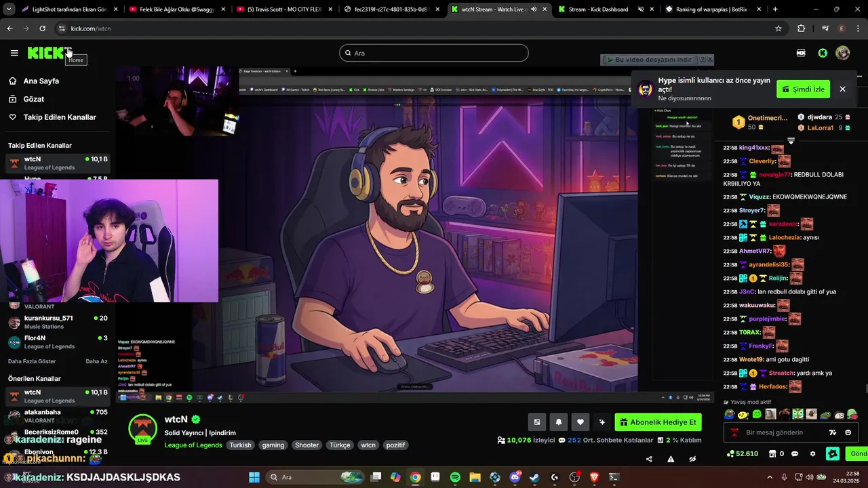Open browser extensions puzzle icon

802,28
